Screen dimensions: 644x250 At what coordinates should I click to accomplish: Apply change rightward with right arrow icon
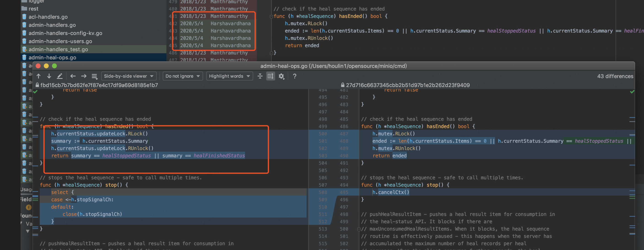[x=84, y=76]
